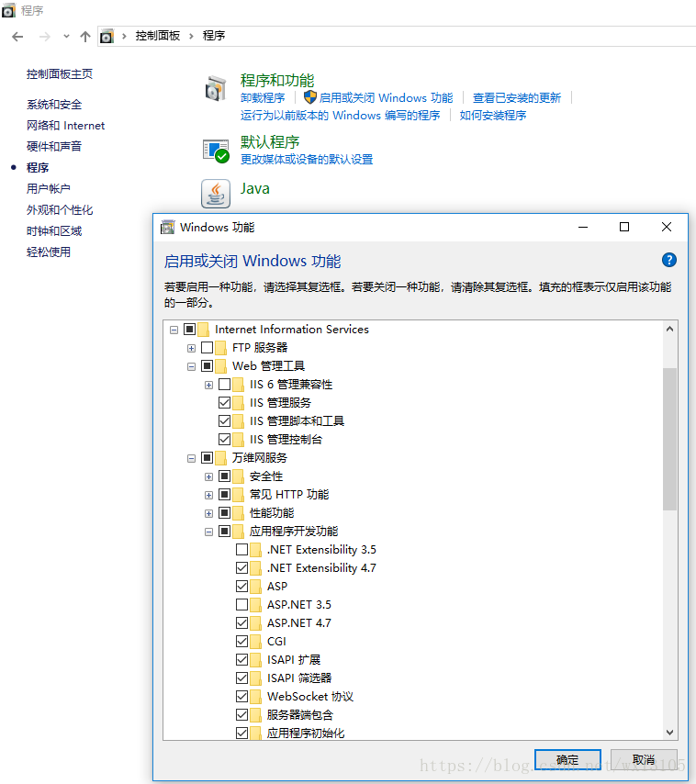Collapse the 应用程序开发功能 node
The width and height of the screenshot is (696, 784).
tap(208, 532)
